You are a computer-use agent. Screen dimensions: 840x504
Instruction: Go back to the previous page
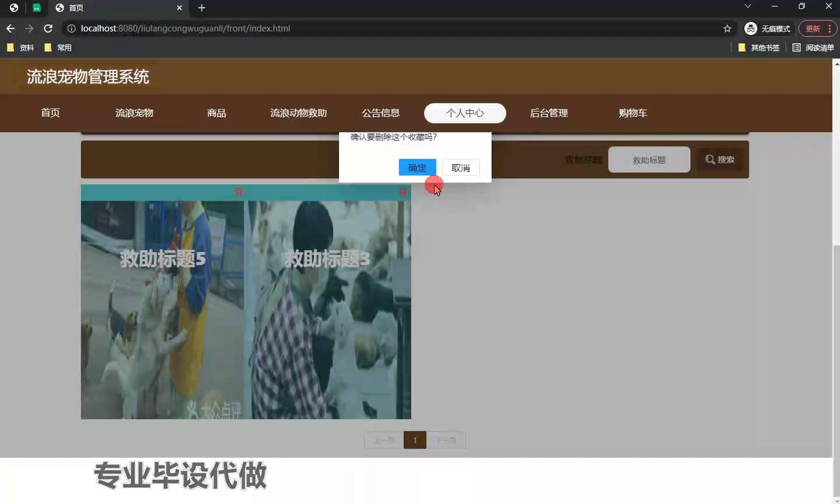[x=10, y=29]
